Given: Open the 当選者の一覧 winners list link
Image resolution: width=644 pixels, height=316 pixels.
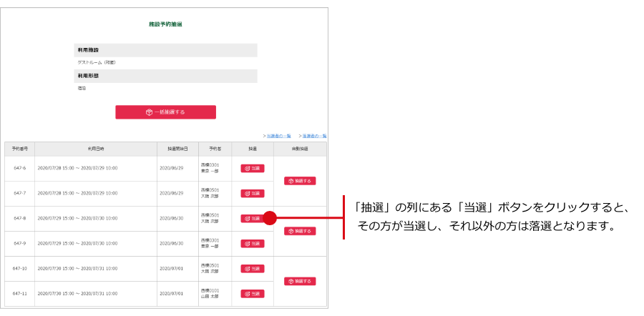Looking at the screenshot, I should pyautogui.click(x=278, y=136).
